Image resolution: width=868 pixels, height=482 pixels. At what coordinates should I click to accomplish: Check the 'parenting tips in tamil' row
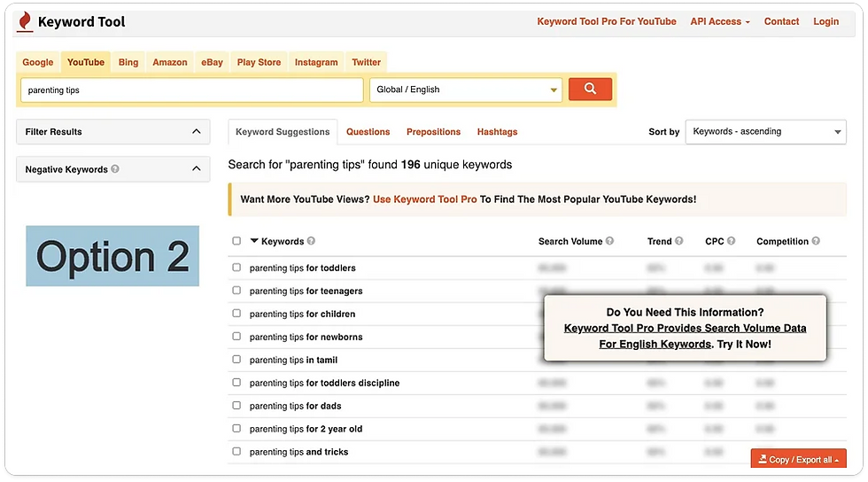point(236,360)
